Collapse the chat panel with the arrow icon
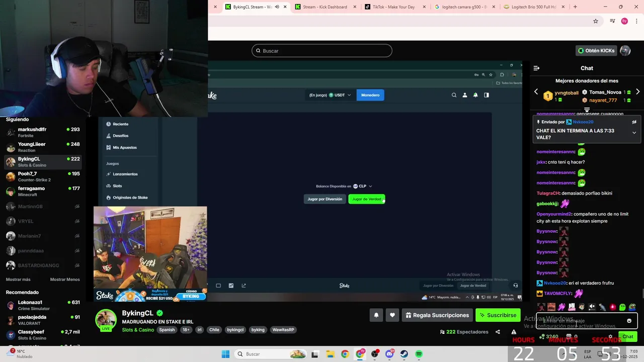Viewport: 644px width, 362px height. tap(536, 68)
